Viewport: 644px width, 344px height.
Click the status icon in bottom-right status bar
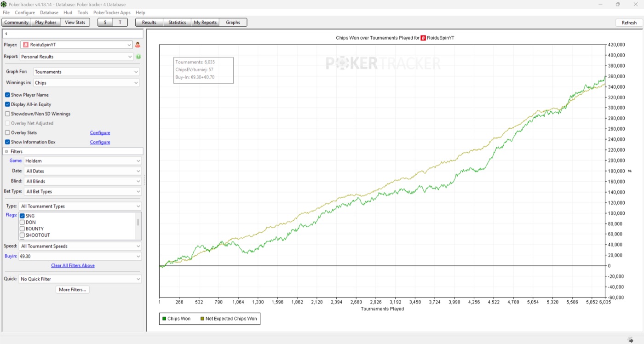click(x=630, y=340)
